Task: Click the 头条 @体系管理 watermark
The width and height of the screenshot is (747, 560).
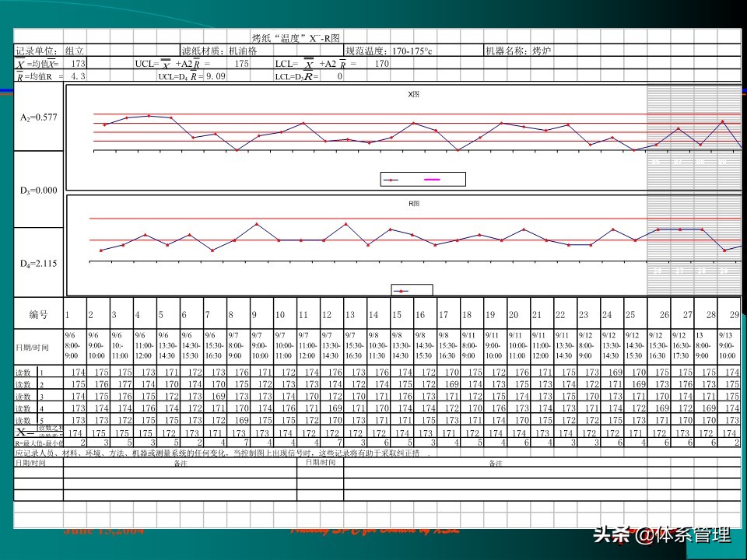Action: [661, 535]
